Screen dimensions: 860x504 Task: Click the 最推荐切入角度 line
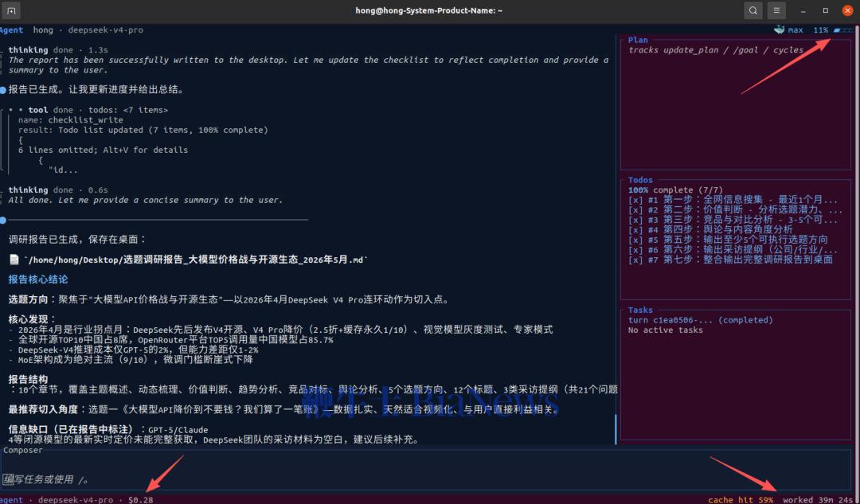pyautogui.click(x=284, y=410)
